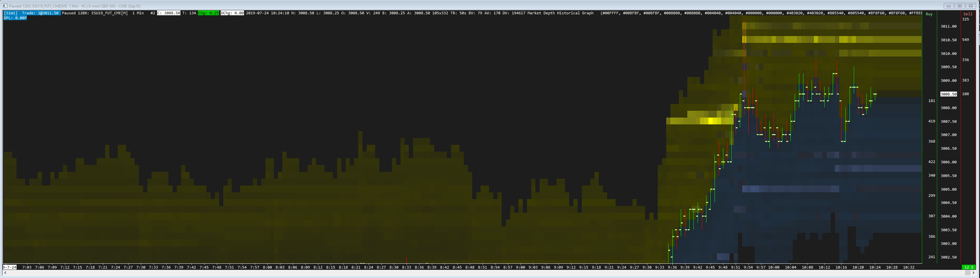Image resolution: width=980 pixels, height=278 pixels.
Task: Click the 9:36 time axis label
Action: click(x=672, y=267)
